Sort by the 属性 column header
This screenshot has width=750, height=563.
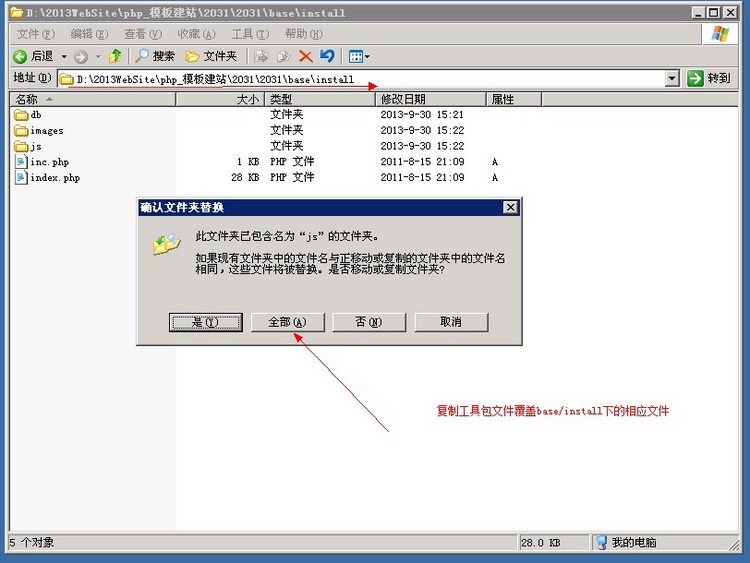[514, 99]
